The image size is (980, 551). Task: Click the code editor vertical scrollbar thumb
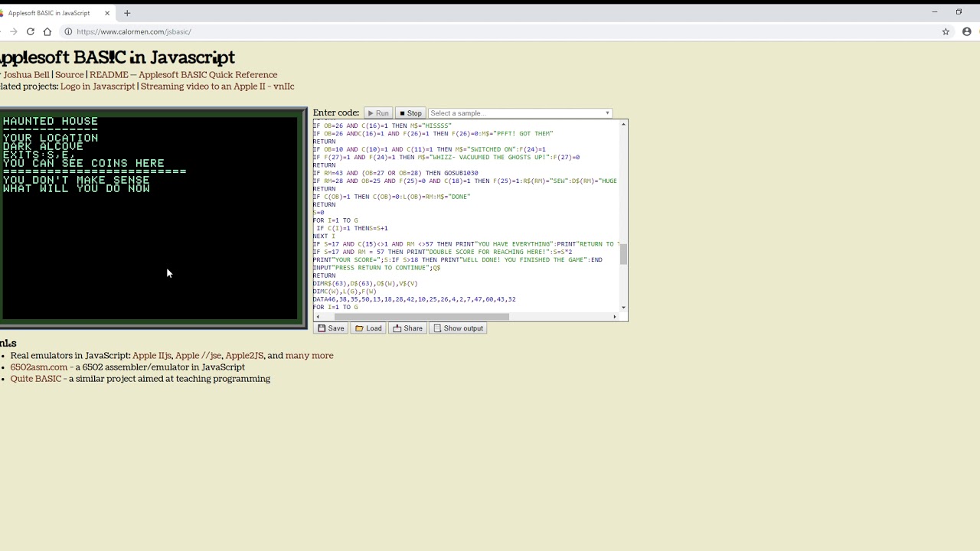[x=623, y=254]
